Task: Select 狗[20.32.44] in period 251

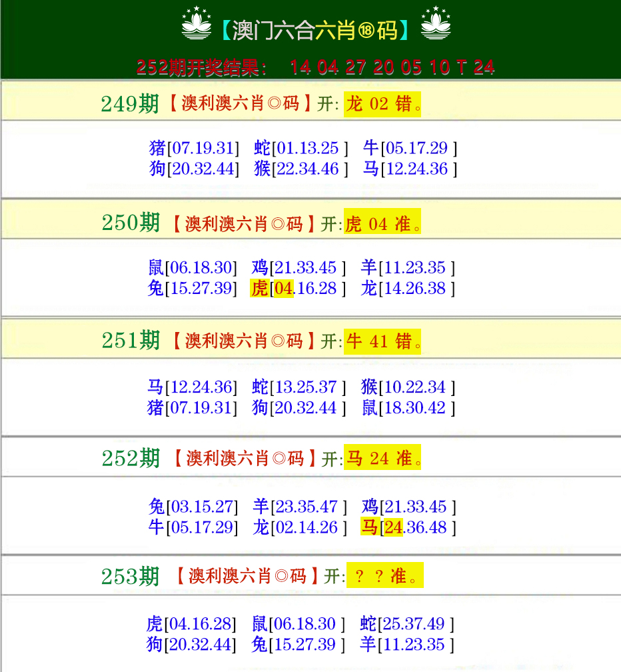Action: pos(299,407)
